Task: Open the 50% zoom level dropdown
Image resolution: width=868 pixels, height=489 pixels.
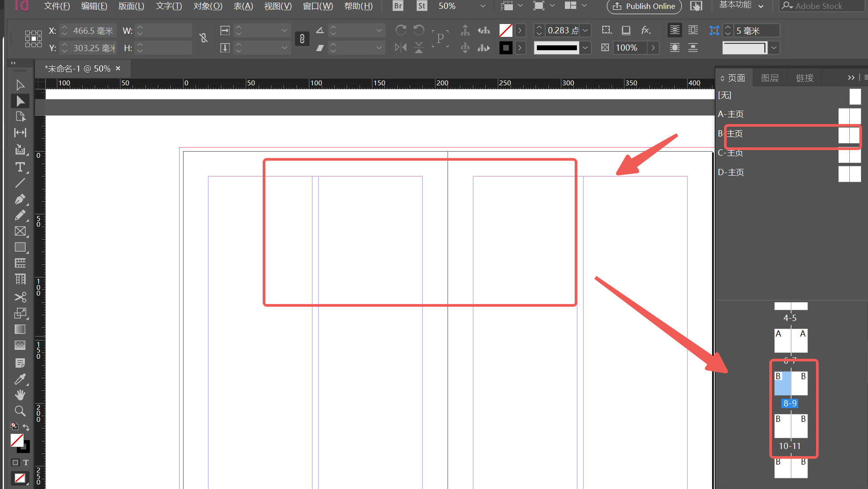Action: pos(483,6)
